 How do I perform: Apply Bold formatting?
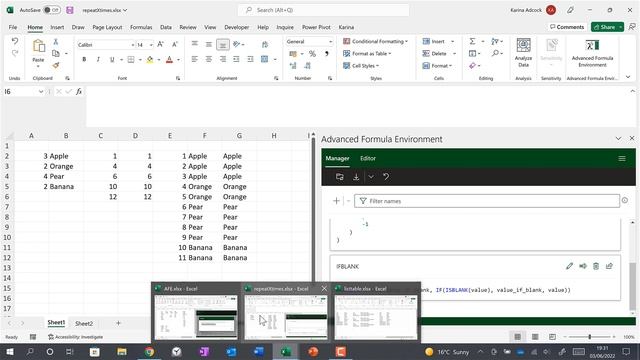84,60
